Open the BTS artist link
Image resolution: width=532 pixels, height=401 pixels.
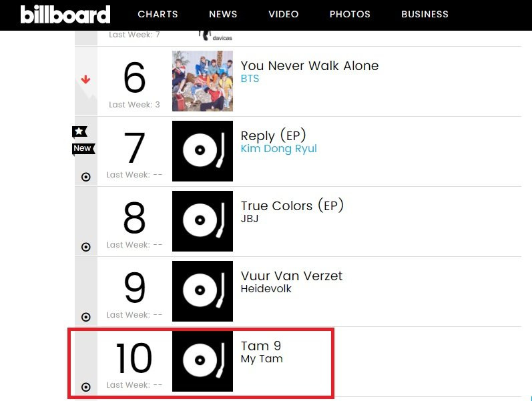[x=250, y=79]
